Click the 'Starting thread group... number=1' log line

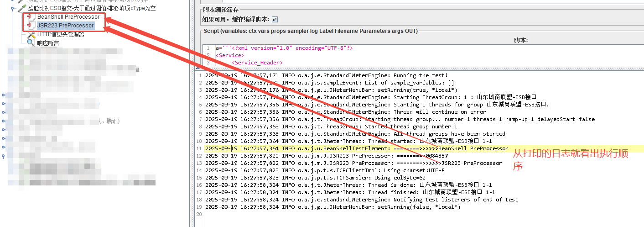[x=400, y=119]
